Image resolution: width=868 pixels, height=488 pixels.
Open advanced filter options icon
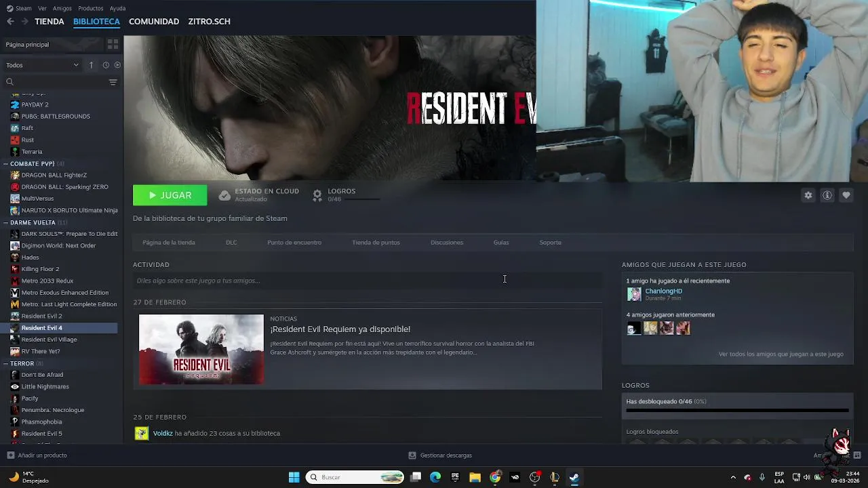(113, 82)
